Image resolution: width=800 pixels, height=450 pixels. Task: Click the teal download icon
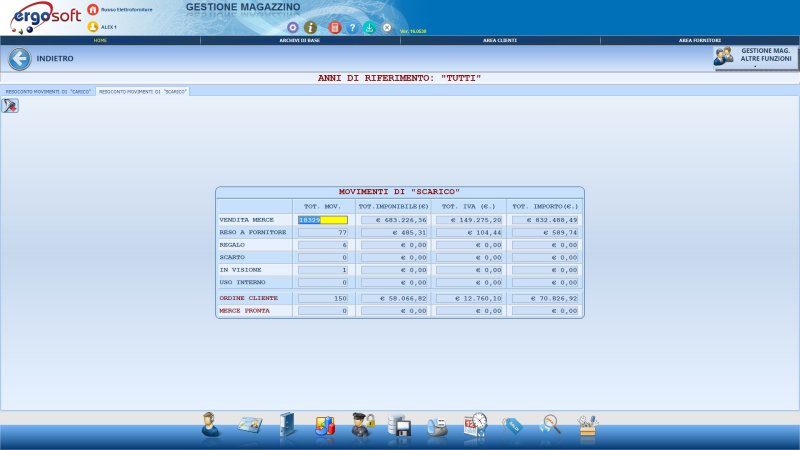point(369,28)
